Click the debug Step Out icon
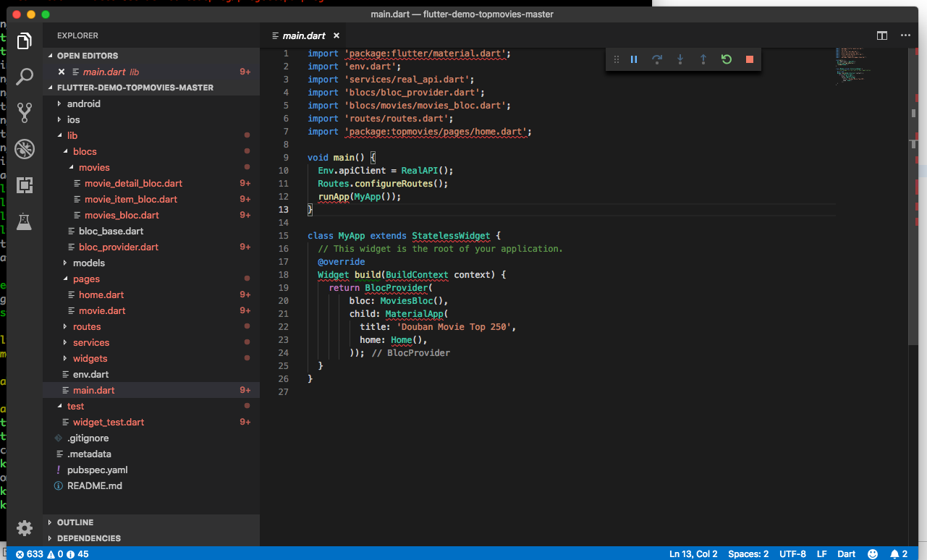The image size is (927, 560). click(x=703, y=59)
